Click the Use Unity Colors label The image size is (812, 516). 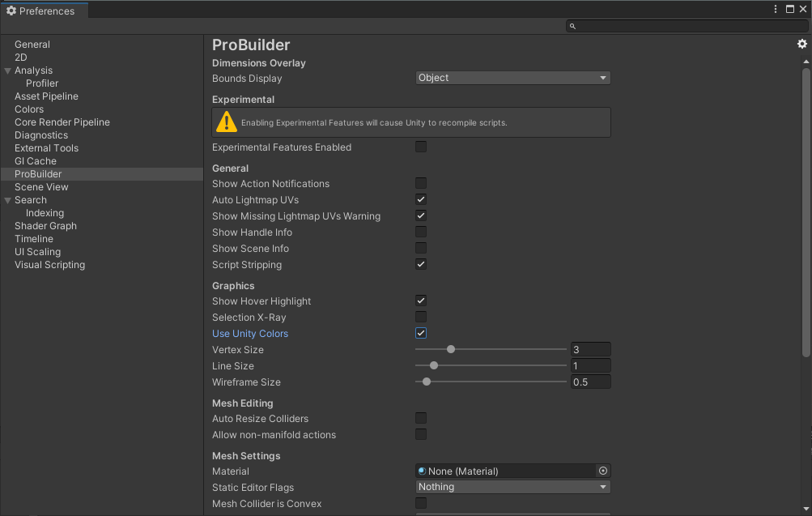249,334
